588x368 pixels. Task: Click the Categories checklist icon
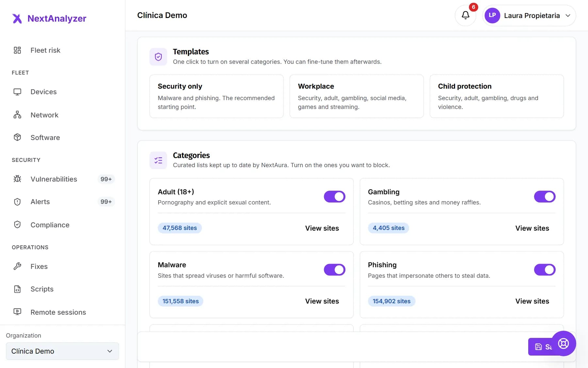pos(158,160)
